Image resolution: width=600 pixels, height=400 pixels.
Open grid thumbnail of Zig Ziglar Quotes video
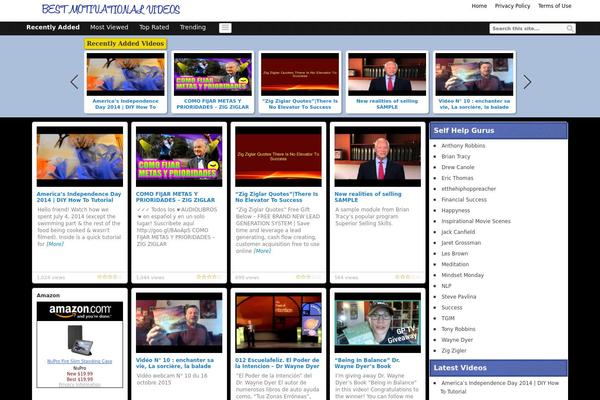click(x=278, y=157)
